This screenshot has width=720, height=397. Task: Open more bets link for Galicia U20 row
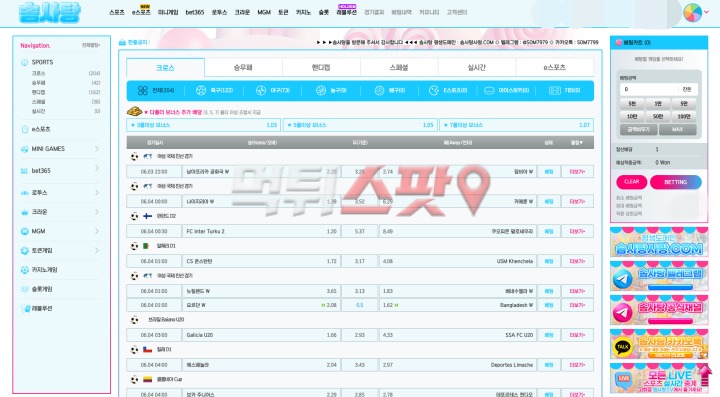(577, 335)
